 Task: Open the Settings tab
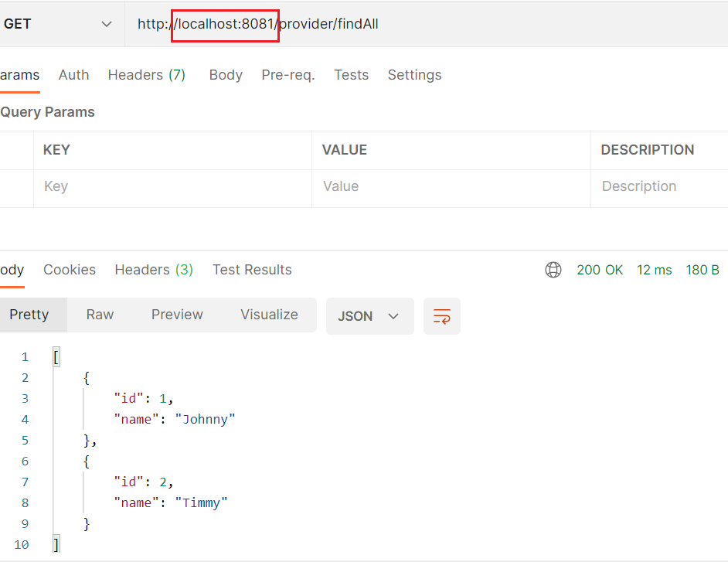(414, 75)
